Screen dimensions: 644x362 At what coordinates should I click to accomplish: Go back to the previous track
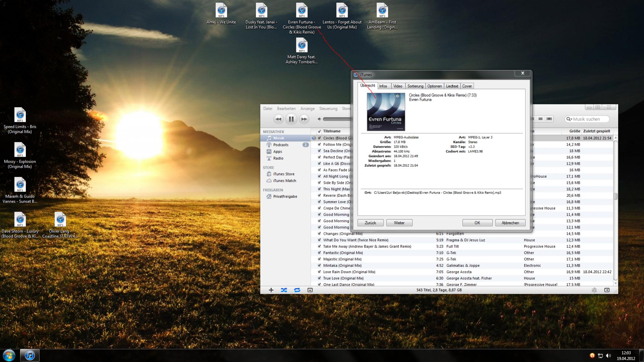[x=278, y=119]
